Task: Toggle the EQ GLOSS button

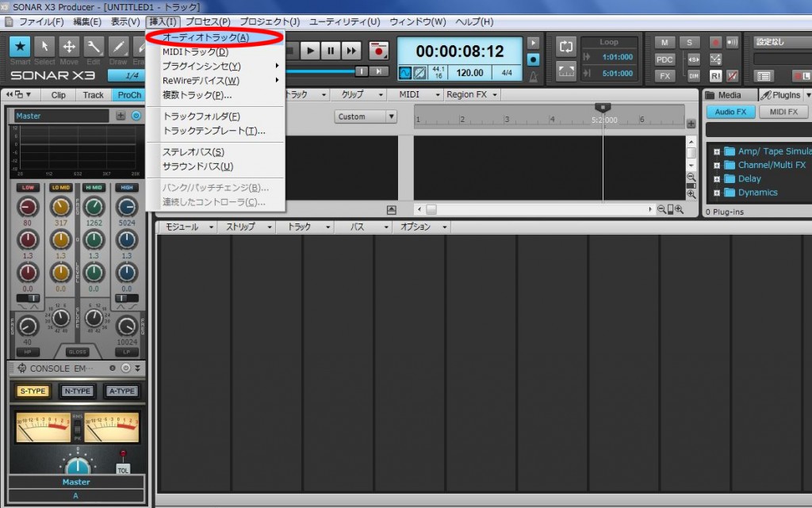Action: [77, 352]
